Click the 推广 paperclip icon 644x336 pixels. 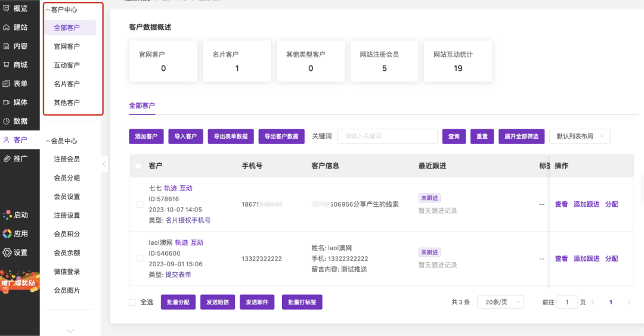point(7,158)
